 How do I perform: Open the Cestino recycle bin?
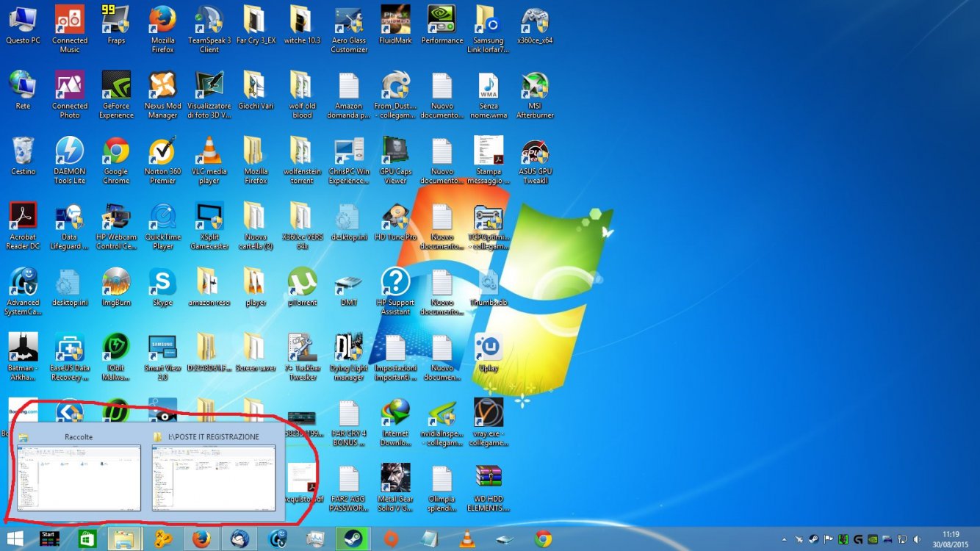click(x=23, y=156)
